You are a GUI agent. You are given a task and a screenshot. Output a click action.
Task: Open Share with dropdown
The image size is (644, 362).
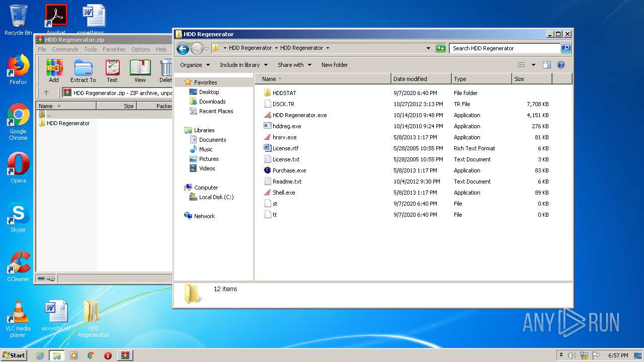pos(294,65)
